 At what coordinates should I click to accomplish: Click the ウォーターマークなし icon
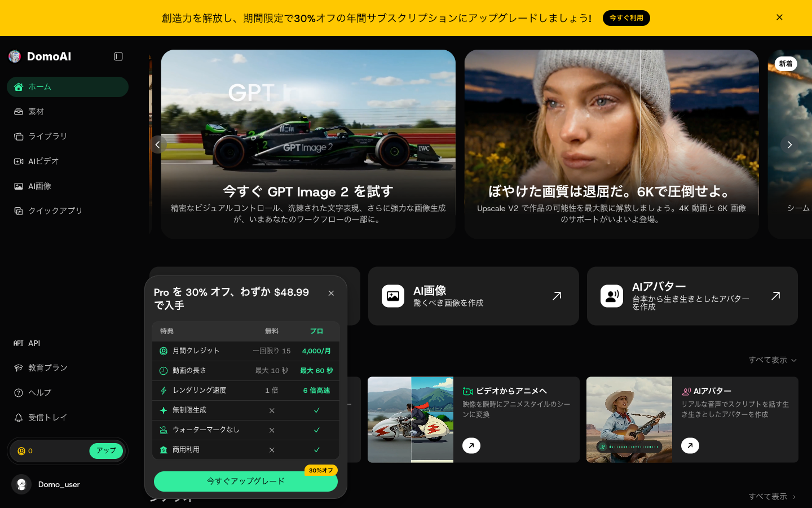[x=164, y=430]
